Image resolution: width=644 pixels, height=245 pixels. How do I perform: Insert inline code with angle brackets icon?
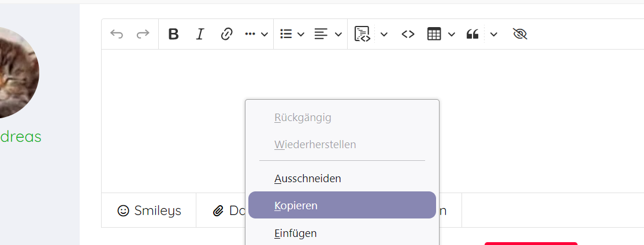408,34
